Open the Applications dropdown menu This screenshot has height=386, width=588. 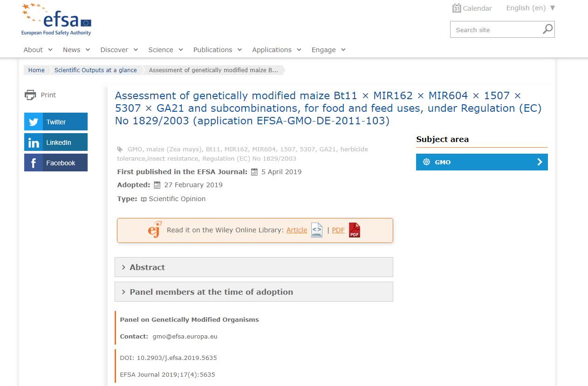click(x=277, y=50)
